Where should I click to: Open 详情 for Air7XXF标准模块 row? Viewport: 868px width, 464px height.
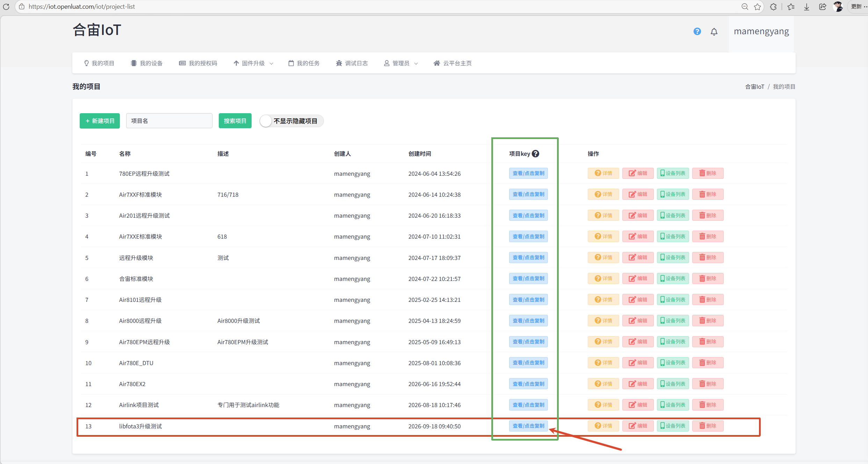[x=603, y=194]
